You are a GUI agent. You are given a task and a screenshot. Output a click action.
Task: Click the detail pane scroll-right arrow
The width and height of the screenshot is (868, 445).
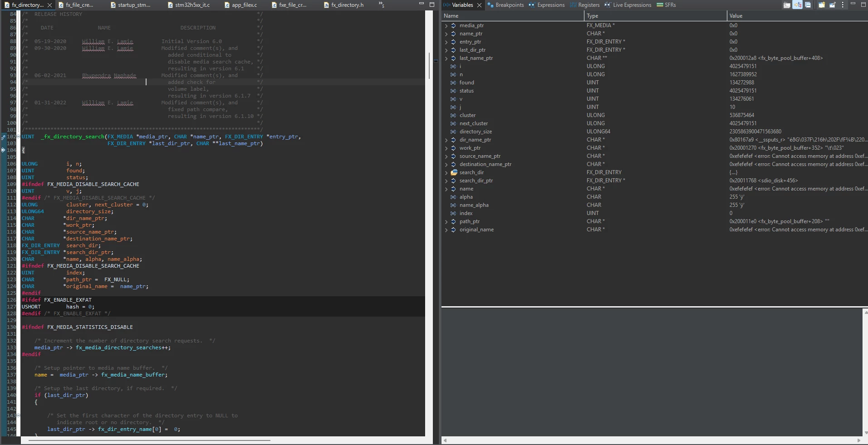pyautogui.click(x=859, y=440)
